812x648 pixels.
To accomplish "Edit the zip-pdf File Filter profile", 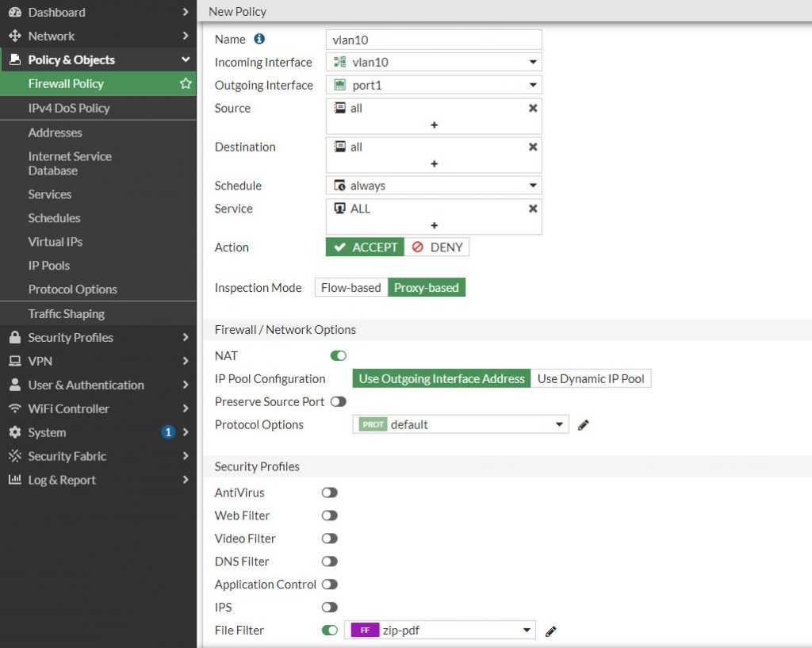I will point(552,630).
